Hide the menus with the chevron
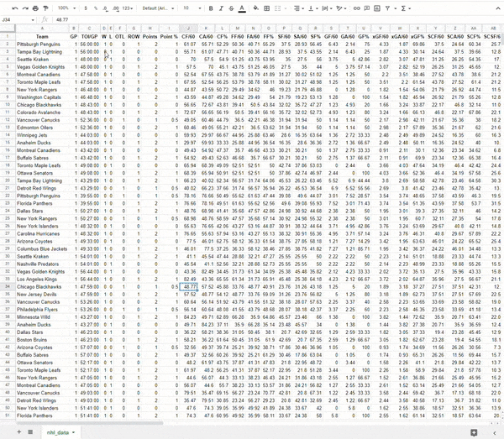This screenshot has width=504, height=439. (x=497, y=8)
